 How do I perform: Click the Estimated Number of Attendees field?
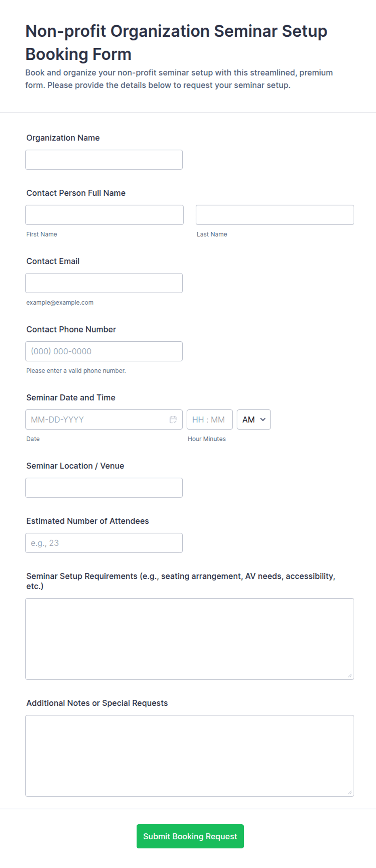coord(104,543)
